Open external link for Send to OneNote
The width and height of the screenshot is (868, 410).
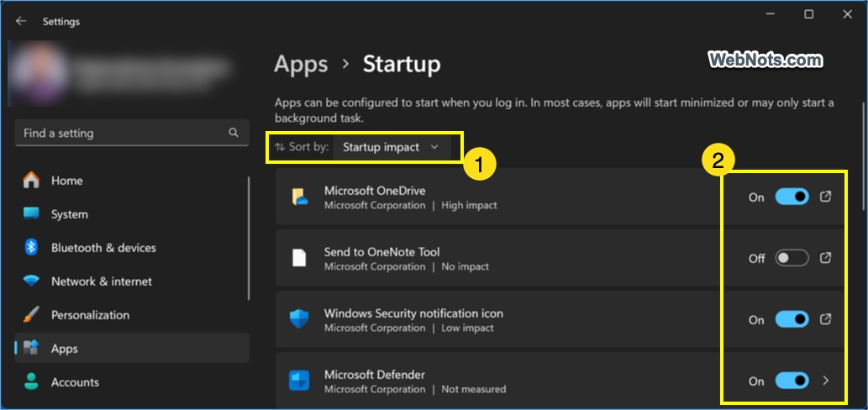click(825, 258)
